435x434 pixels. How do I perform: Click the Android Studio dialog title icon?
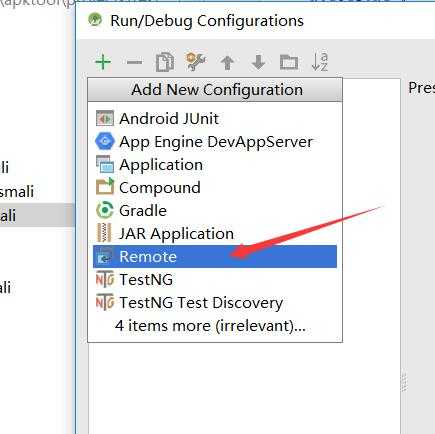pos(95,20)
